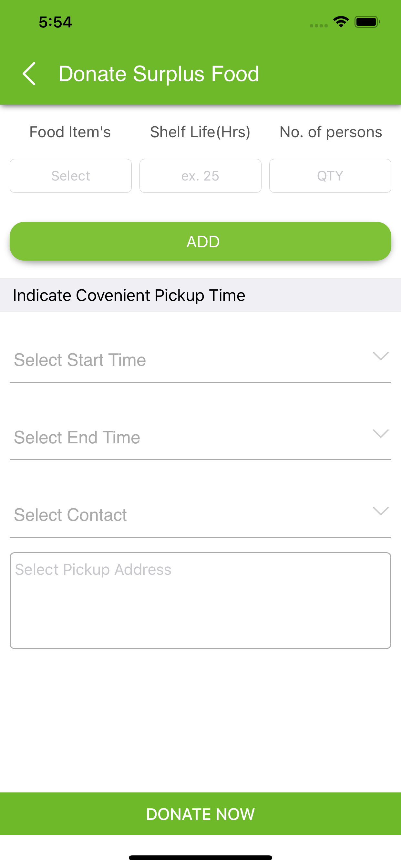
Task: Tap the Indicate Covenient Pickup Time header
Action: click(129, 295)
